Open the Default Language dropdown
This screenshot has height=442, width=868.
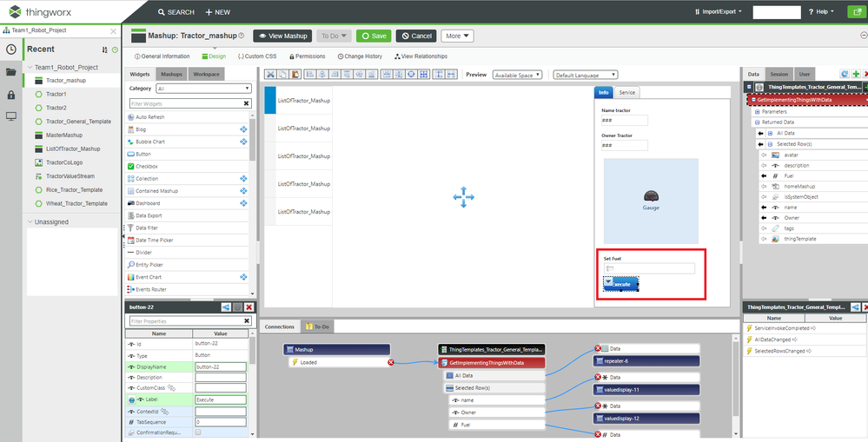click(585, 75)
